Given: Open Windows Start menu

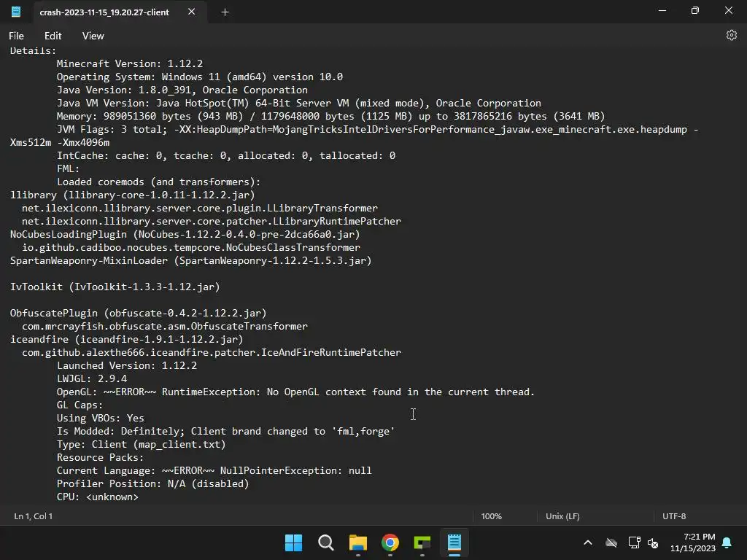Looking at the screenshot, I should pos(293,542).
